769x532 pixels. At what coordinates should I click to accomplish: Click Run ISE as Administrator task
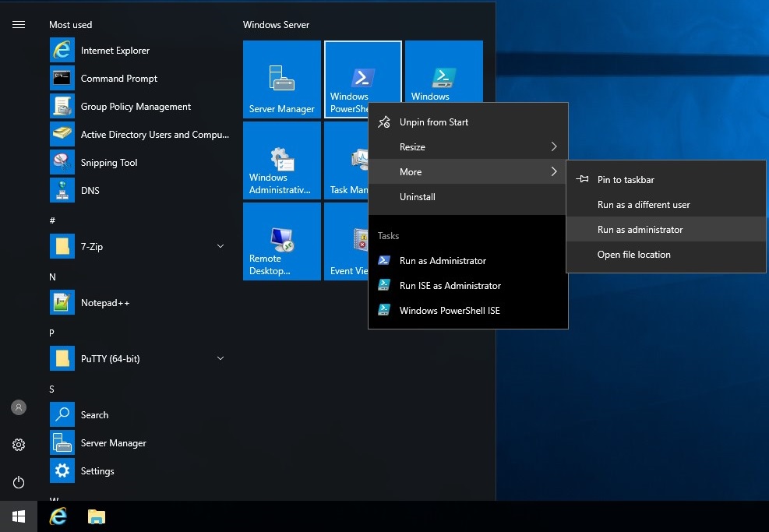tap(450, 286)
